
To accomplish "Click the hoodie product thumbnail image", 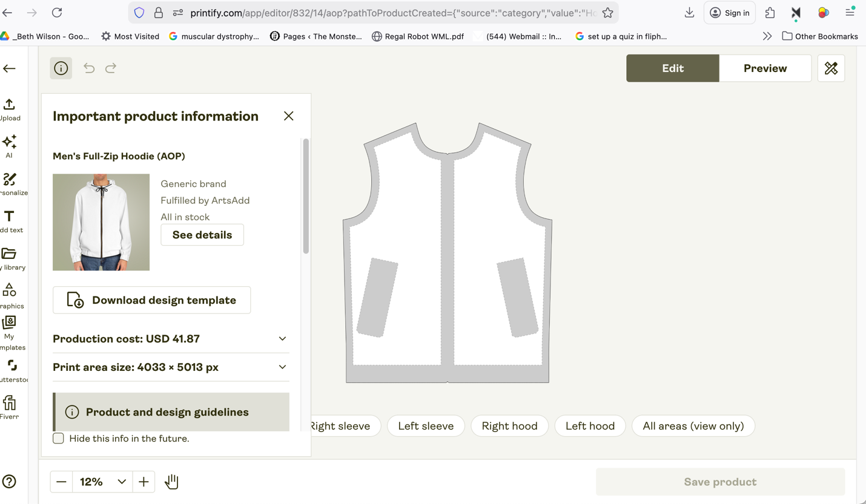I will coord(101,222).
